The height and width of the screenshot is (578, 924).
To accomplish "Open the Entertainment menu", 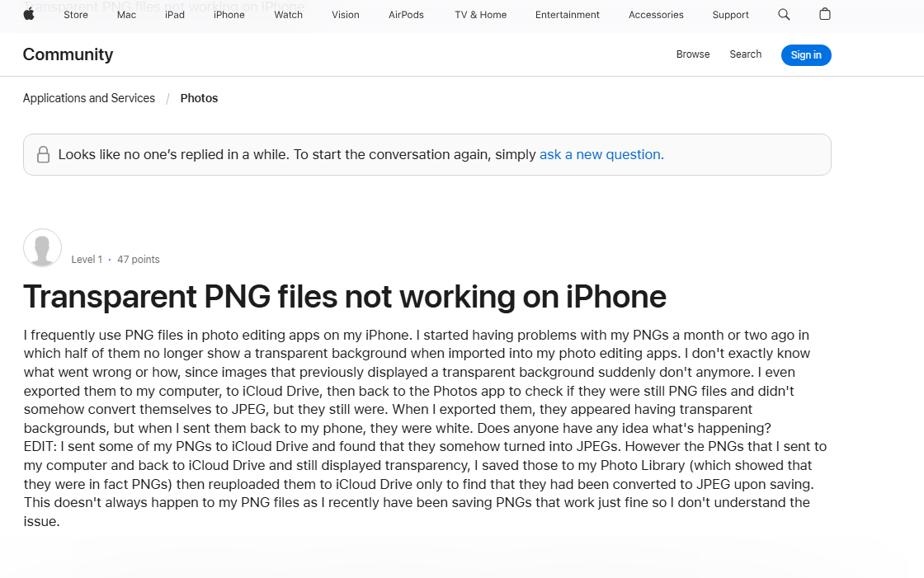I will pos(568,15).
